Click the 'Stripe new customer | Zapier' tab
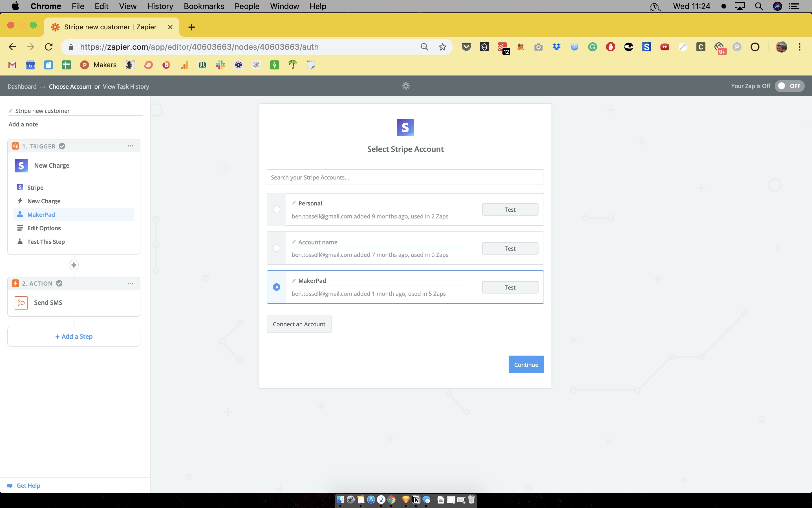 pos(112,27)
